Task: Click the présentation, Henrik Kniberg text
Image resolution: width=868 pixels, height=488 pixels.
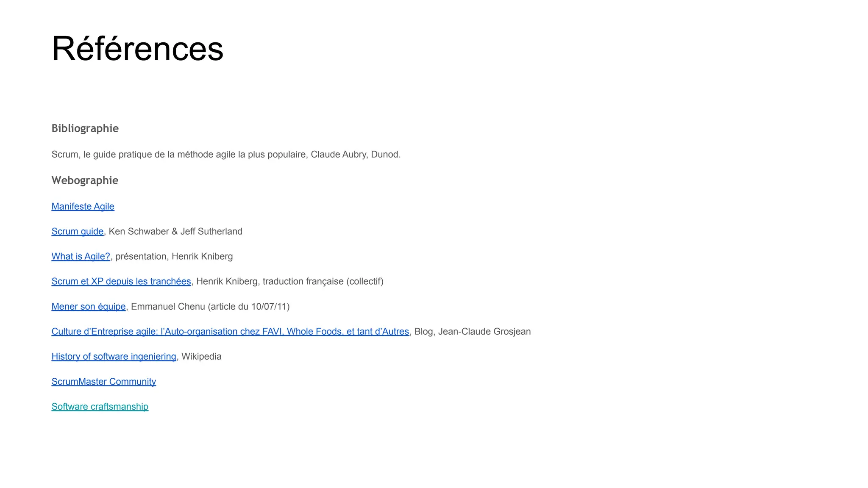Action: click(174, 256)
